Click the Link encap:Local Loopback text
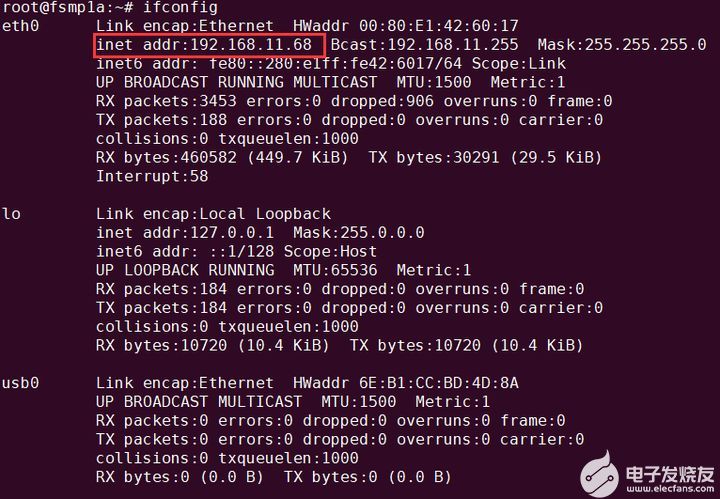 pos(213,213)
